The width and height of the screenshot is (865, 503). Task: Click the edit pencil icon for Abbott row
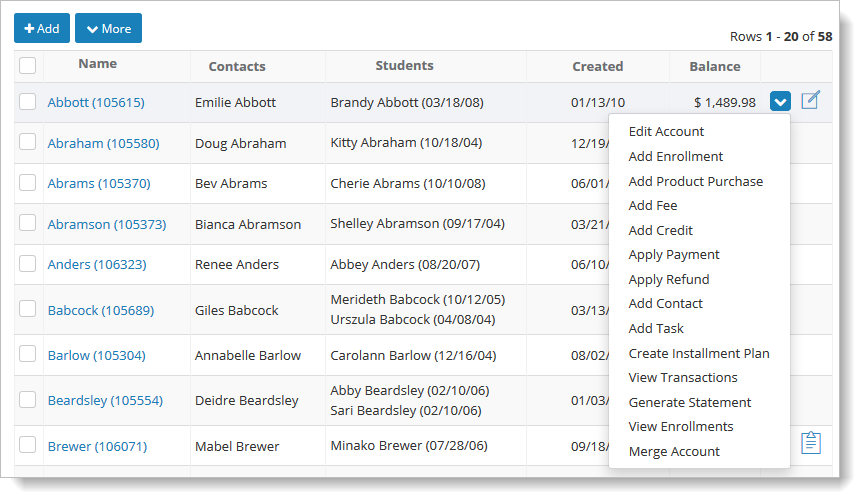tap(810, 100)
